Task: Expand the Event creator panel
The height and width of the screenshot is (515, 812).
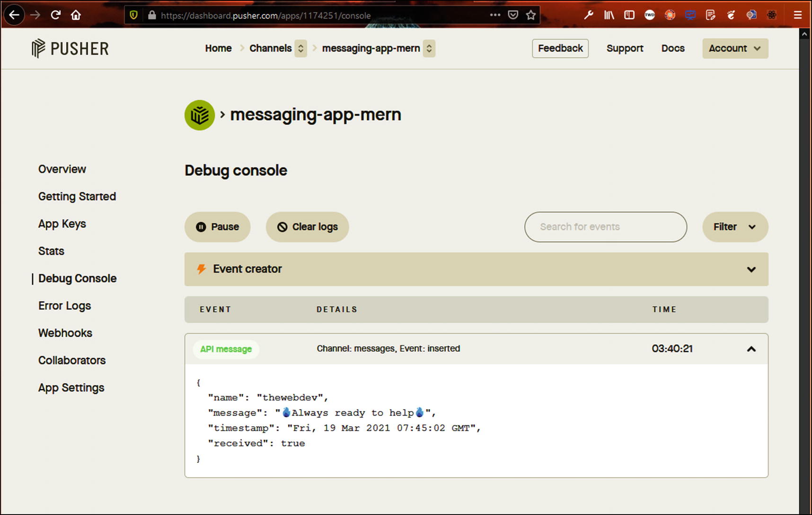Action: point(751,270)
